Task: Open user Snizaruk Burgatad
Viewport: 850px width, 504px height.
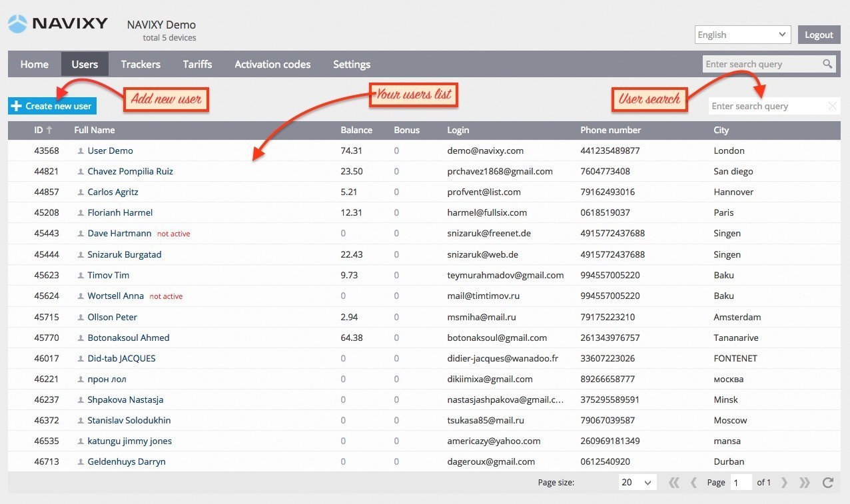Action: pyautogui.click(x=125, y=254)
